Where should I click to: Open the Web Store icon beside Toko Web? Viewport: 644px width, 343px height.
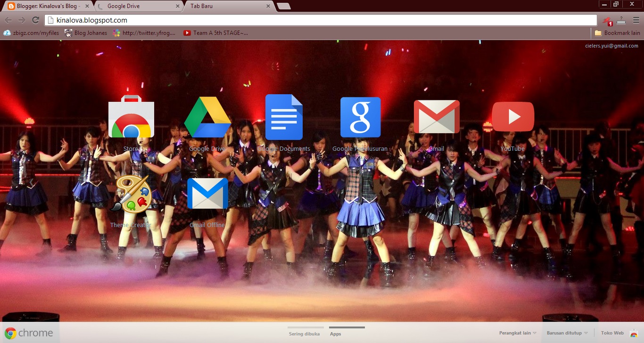tap(634, 333)
